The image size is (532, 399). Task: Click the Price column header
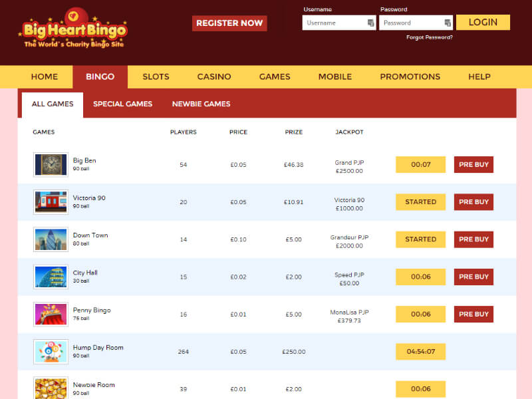coord(238,132)
